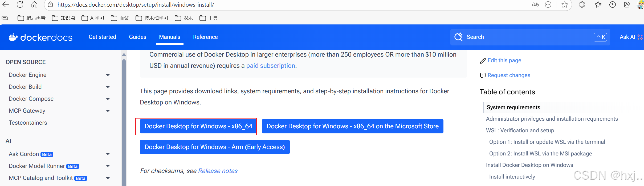Open the Release notes link

(x=218, y=171)
